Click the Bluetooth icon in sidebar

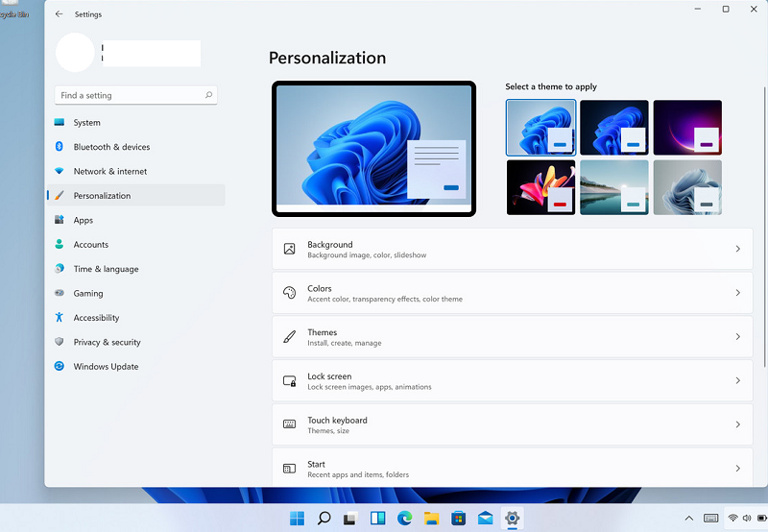[x=60, y=147]
